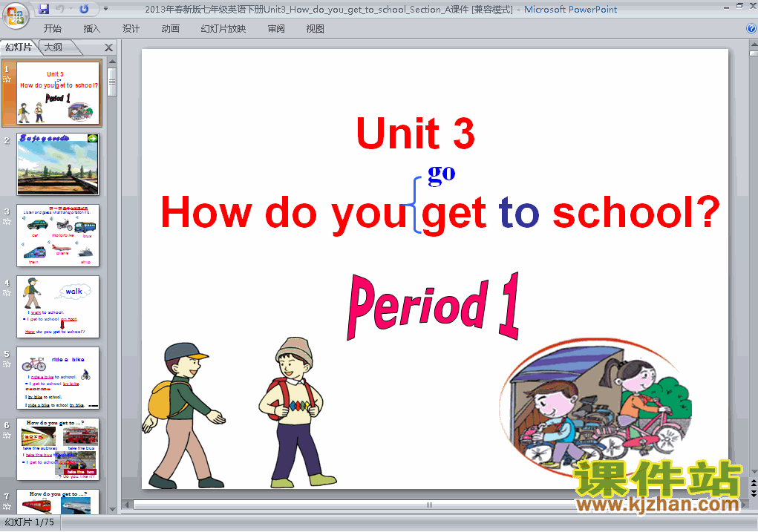This screenshot has width=758, height=532.
Task: Open the 幻灯片放映 ribbon tab
Action: click(223, 28)
